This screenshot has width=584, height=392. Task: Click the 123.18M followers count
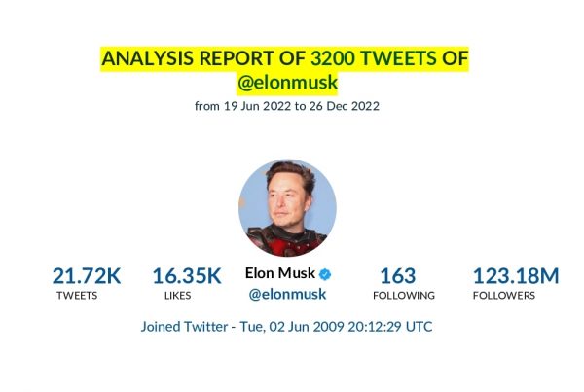click(x=516, y=276)
